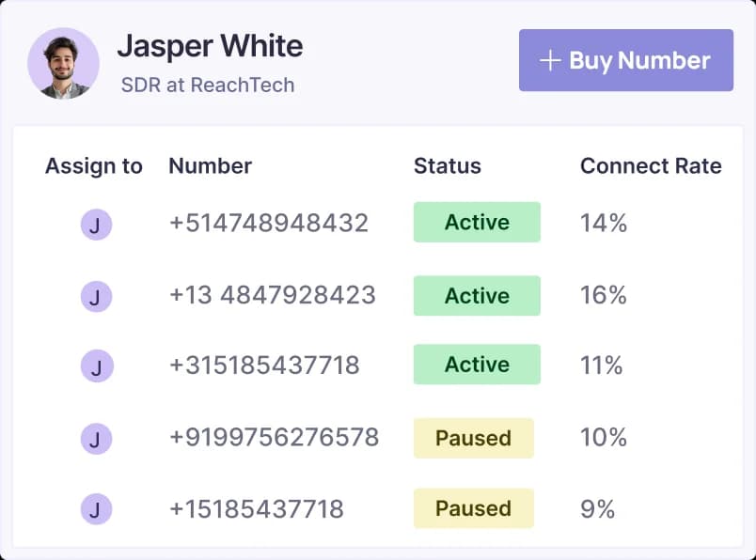Toggle Active status badge for +13 4847928423
The height and width of the screenshot is (560, 756).
(477, 295)
